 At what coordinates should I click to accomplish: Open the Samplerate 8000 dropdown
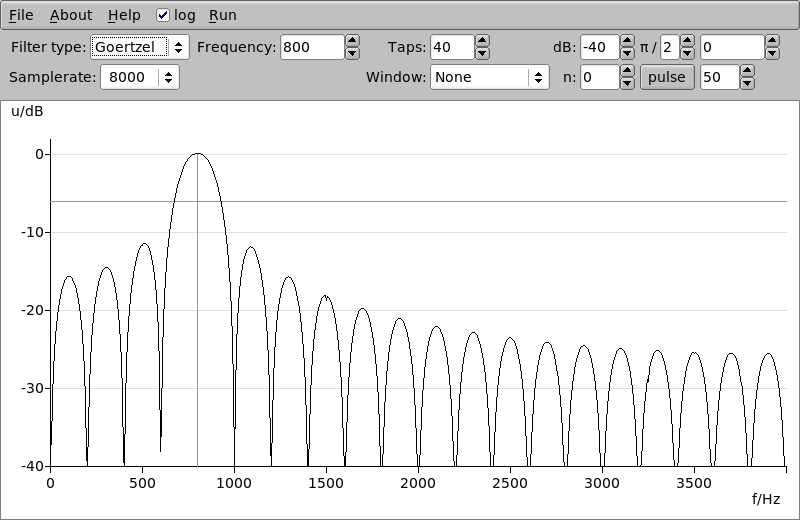click(x=140, y=77)
